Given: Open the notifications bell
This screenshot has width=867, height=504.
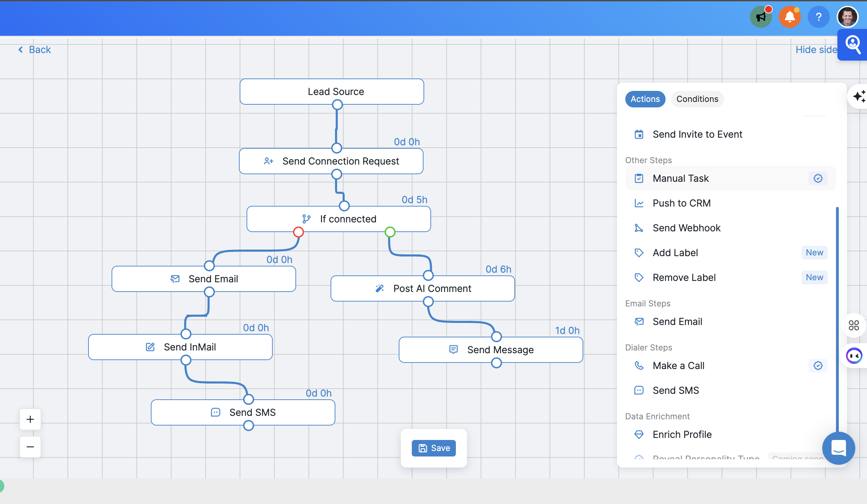Looking at the screenshot, I should (790, 17).
